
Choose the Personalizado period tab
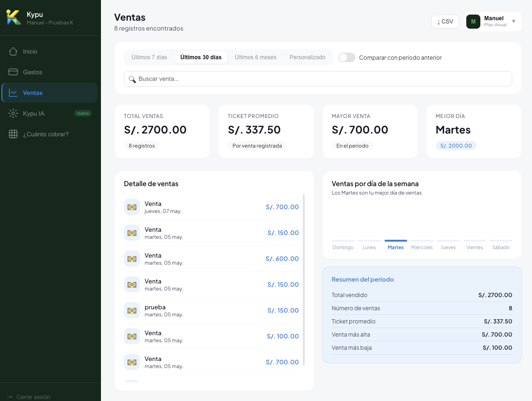tap(308, 57)
